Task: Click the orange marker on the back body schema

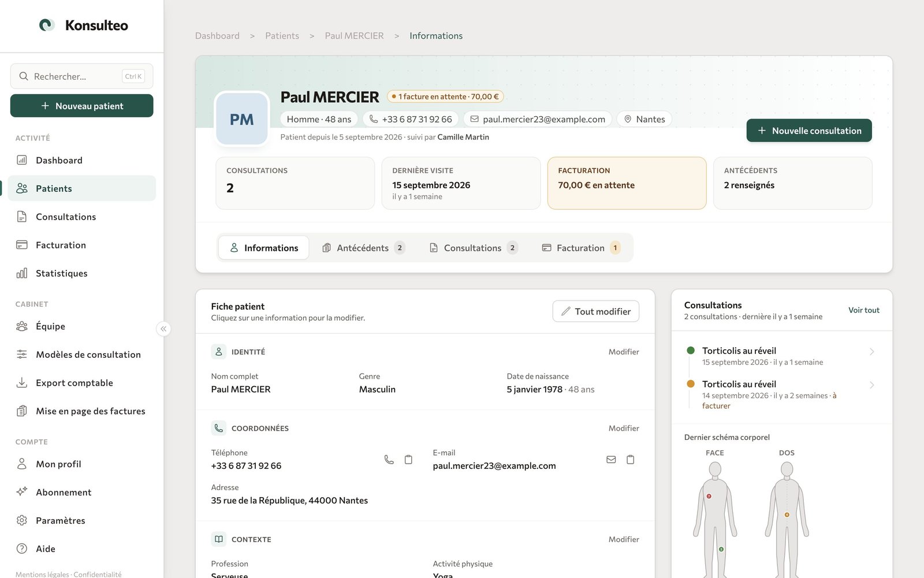Action: tap(787, 514)
